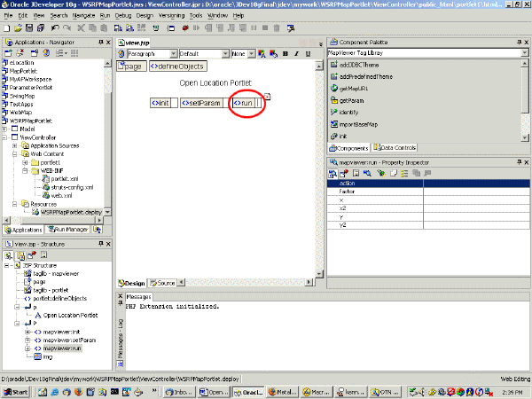Screen dimensions: 532x399
Task: Select web.xml in navigator tree
Action: coord(58,195)
